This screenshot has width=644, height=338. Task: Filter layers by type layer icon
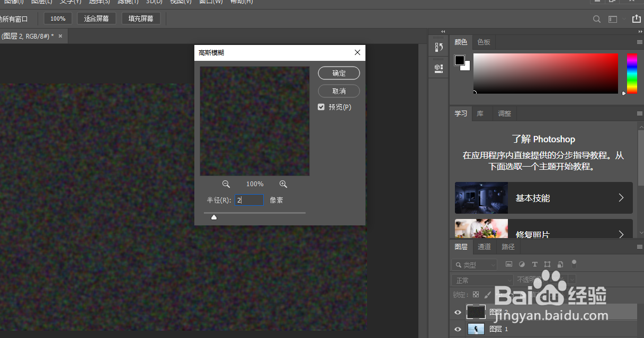coord(534,264)
